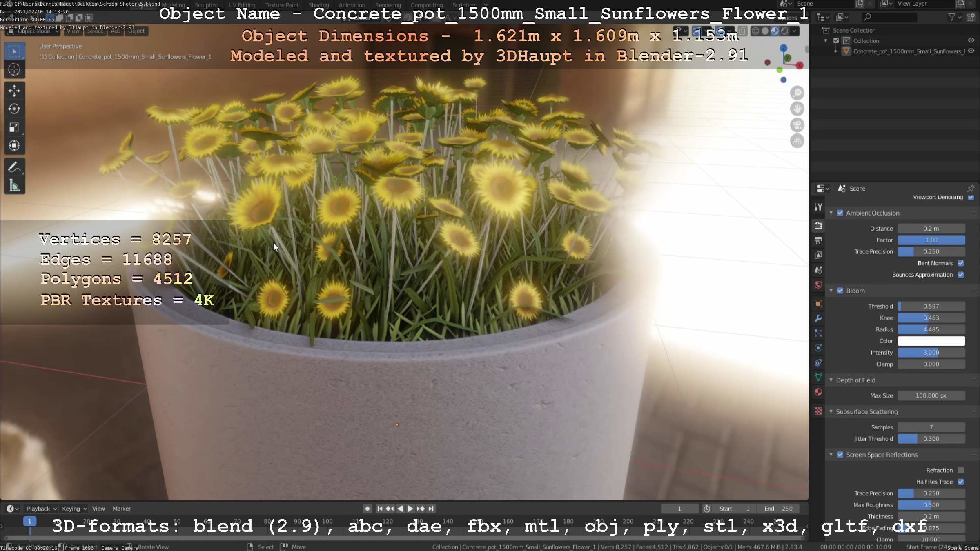
Task: Open the Physics properties tab
Action: click(818, 348)
